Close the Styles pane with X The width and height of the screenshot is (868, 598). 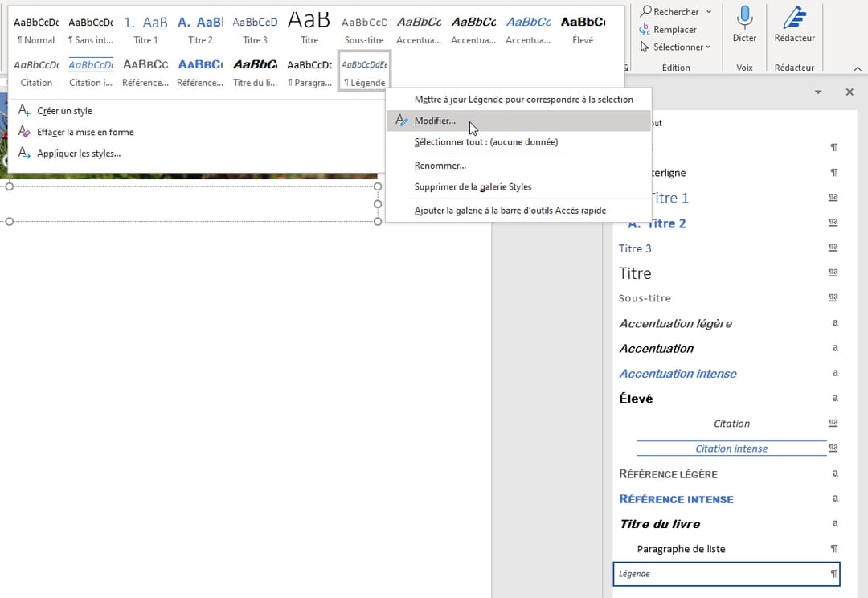pos(850,92)
